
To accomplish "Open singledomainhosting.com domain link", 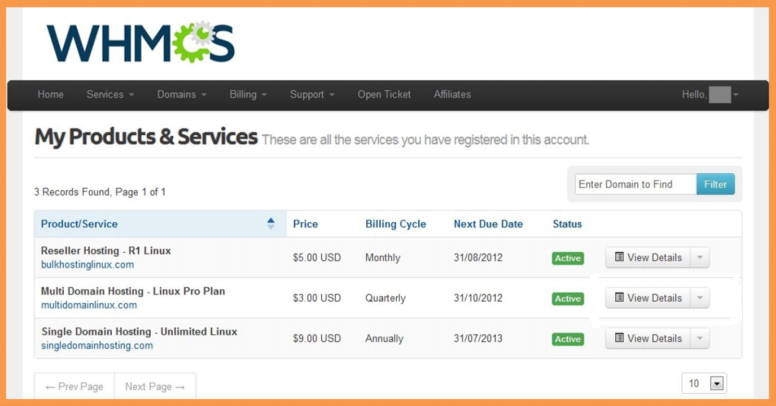I will (97, 346).
